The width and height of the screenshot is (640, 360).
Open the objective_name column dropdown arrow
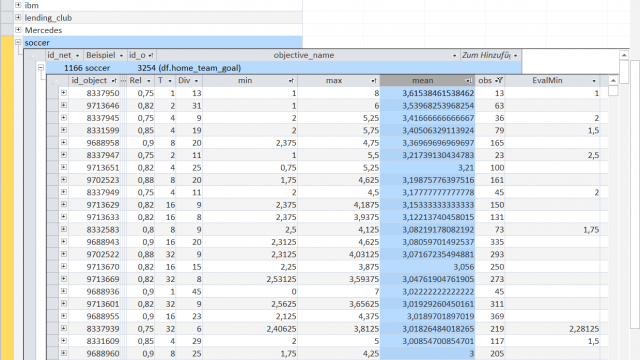(454, 56)
